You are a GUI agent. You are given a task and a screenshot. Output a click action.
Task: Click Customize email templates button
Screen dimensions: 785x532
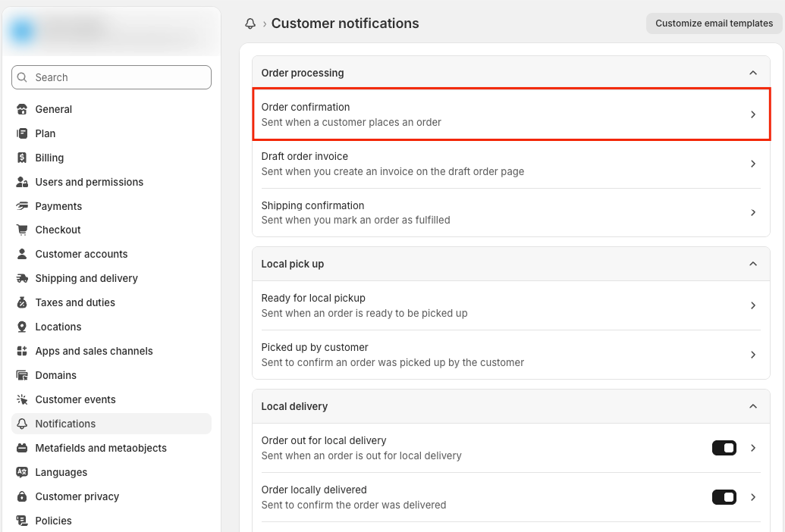tap(714, 23)
